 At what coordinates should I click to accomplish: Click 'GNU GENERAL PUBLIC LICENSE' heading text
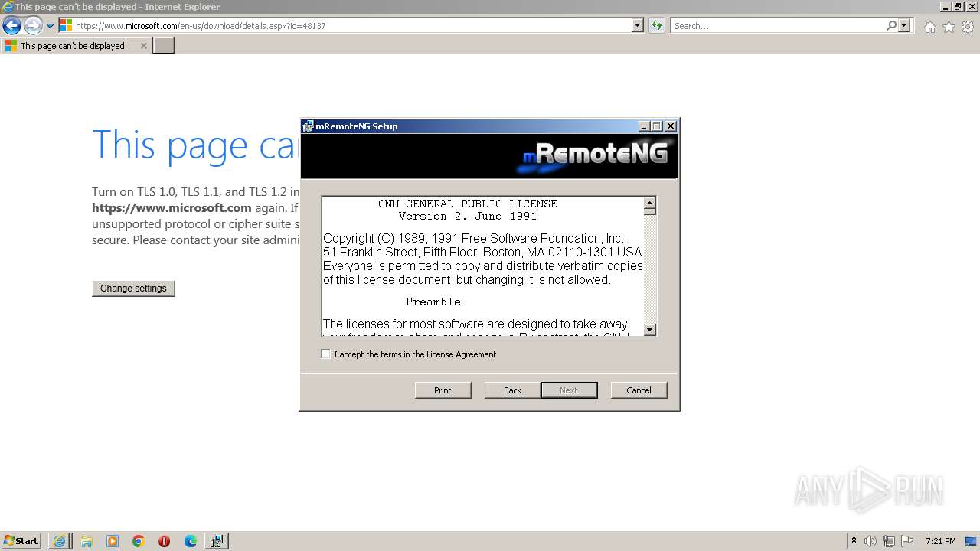pos(468,204)
